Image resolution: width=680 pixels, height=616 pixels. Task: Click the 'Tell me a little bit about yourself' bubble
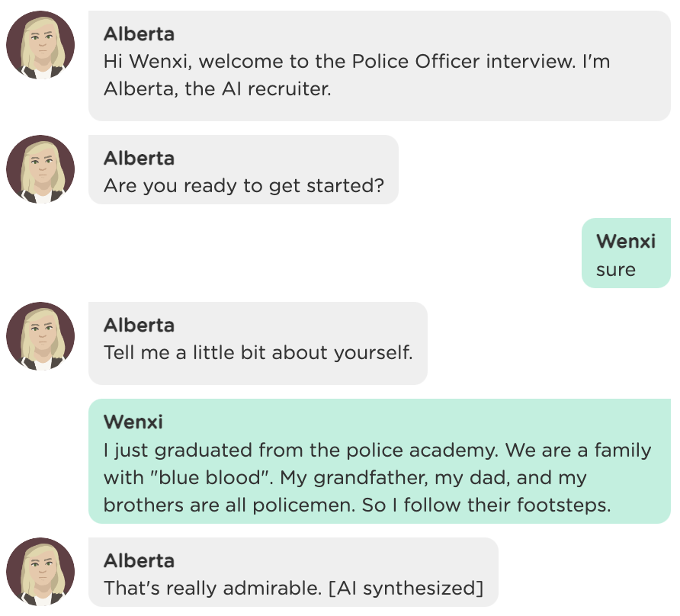(x=258, y=343)
